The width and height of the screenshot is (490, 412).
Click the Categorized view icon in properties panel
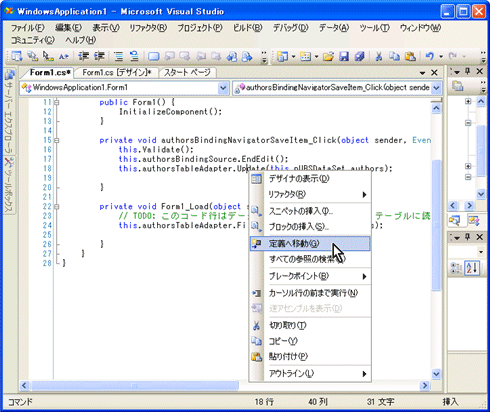coord(456,268)
